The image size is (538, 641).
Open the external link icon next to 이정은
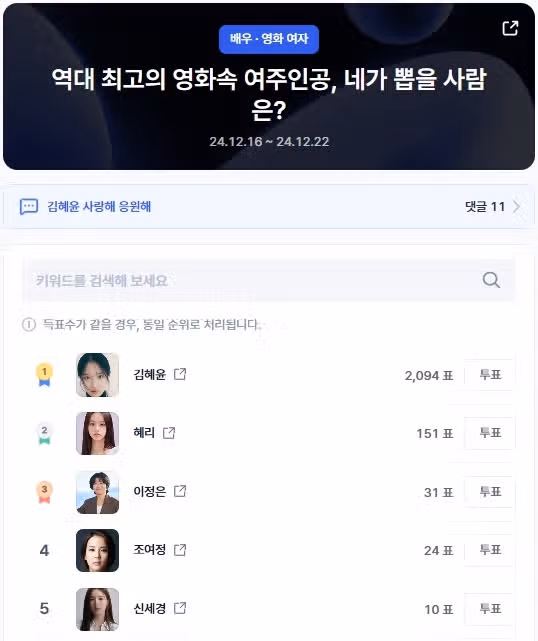click(x=180, y=491)
